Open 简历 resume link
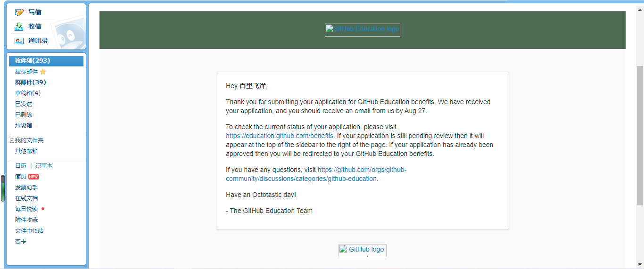 coord(21,177)
